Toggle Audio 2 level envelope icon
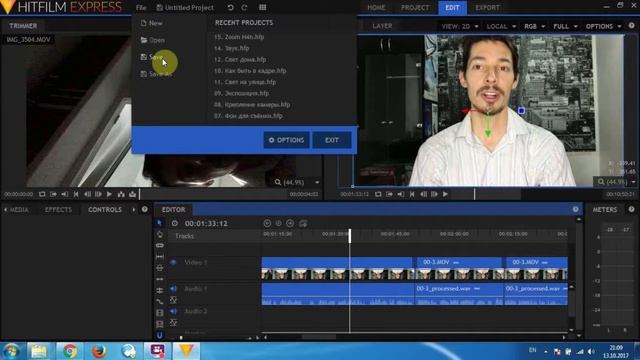Viewport: 640px width, 360px height. point(173,322)
